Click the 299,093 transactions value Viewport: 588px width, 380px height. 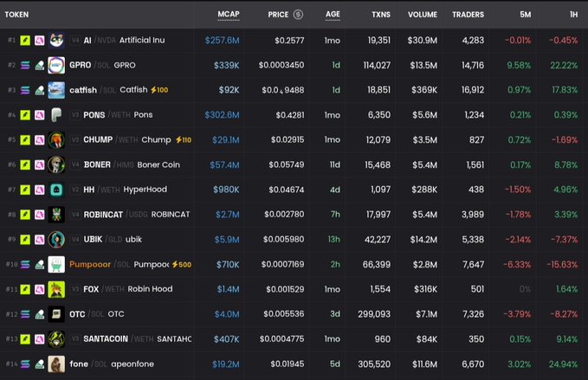coord(374,314)
